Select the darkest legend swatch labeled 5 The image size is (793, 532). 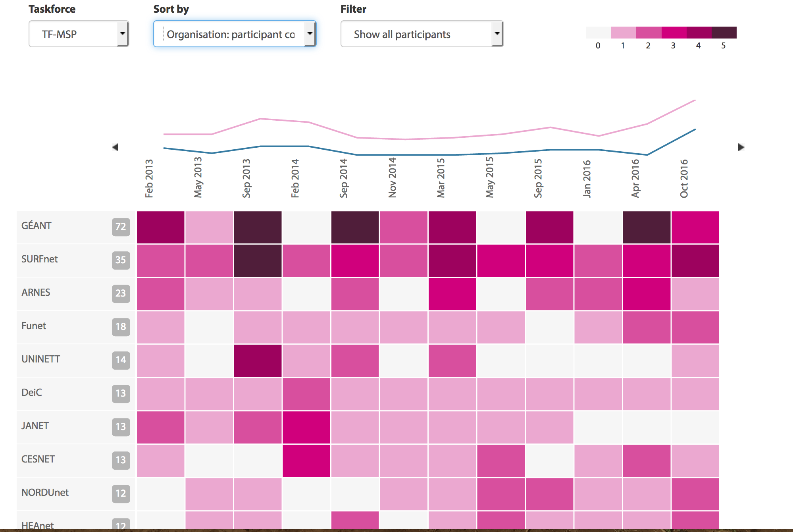pos(724,33)
